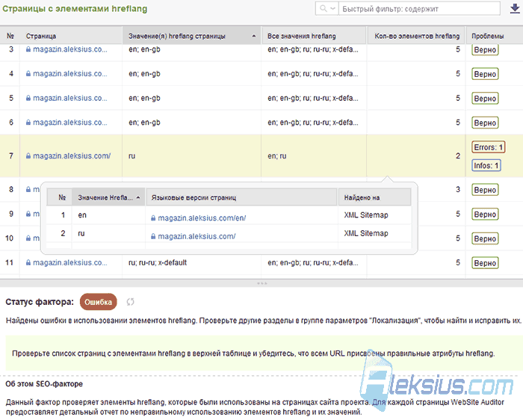Open the page link in row 3
The height and width of the screenshot is (420, 523).
click(x=70, y=49)
